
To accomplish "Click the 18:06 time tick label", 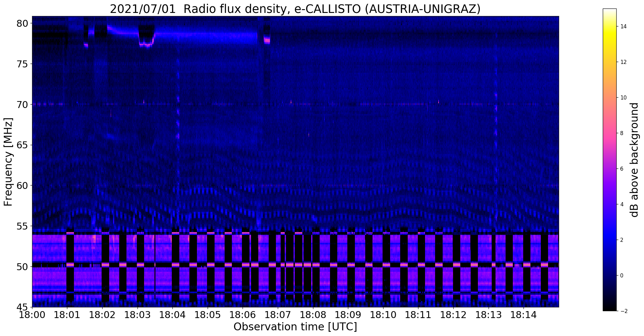I will [x=243, y=315].
